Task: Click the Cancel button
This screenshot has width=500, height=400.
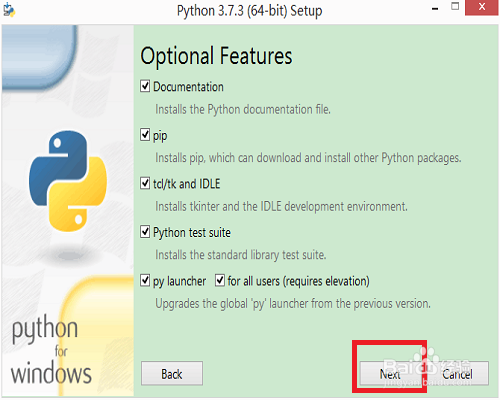Action: click(x=457, y=374)
